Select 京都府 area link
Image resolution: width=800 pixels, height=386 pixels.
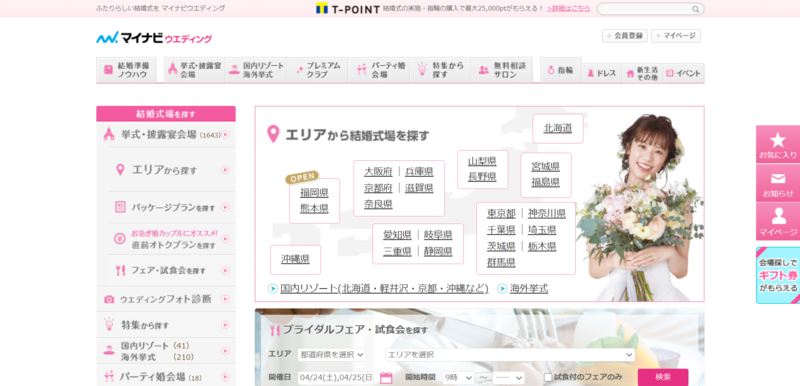click(378, 188)
